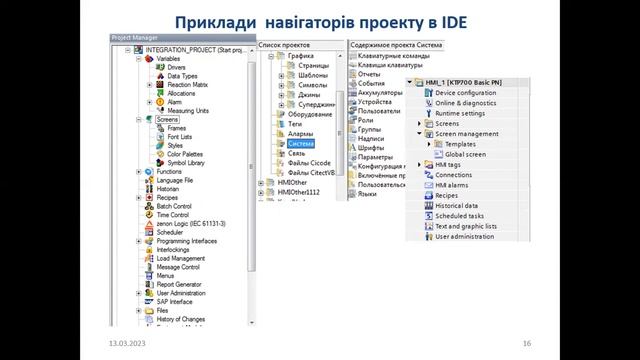
Task: Click the Шрифты font icon
Action: point(353,148)
